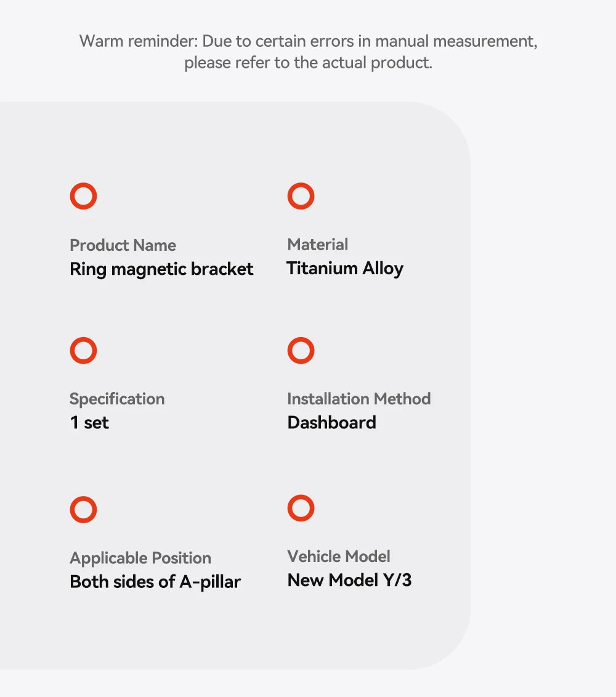Click the 'Applicable Position' label
The height and width of the screenshot is (697, 616).
(140, 558)
